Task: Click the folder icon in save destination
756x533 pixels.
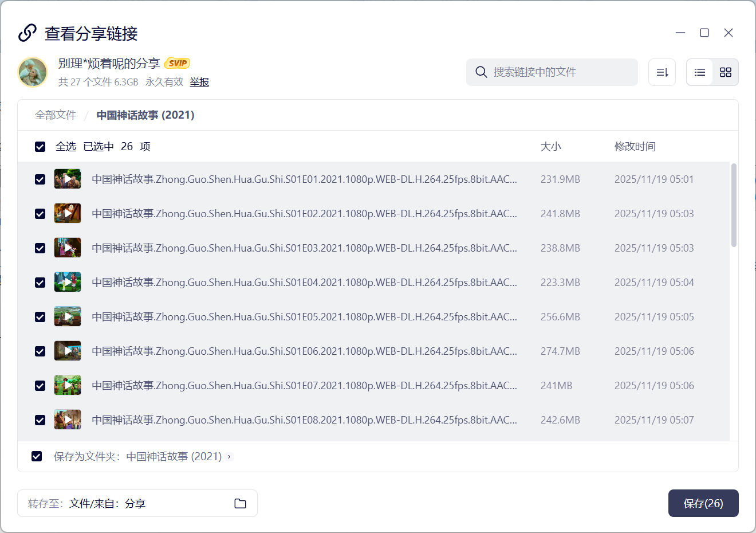Action: (x=240, y=503)
